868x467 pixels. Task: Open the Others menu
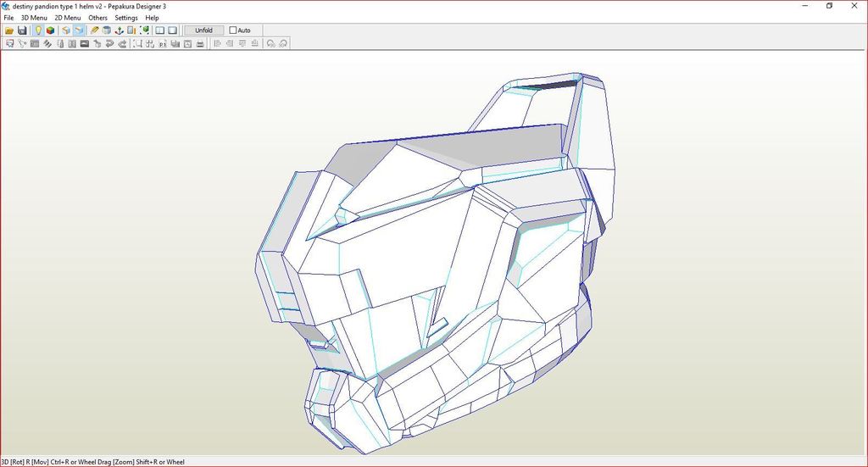(x=98, y=18)
